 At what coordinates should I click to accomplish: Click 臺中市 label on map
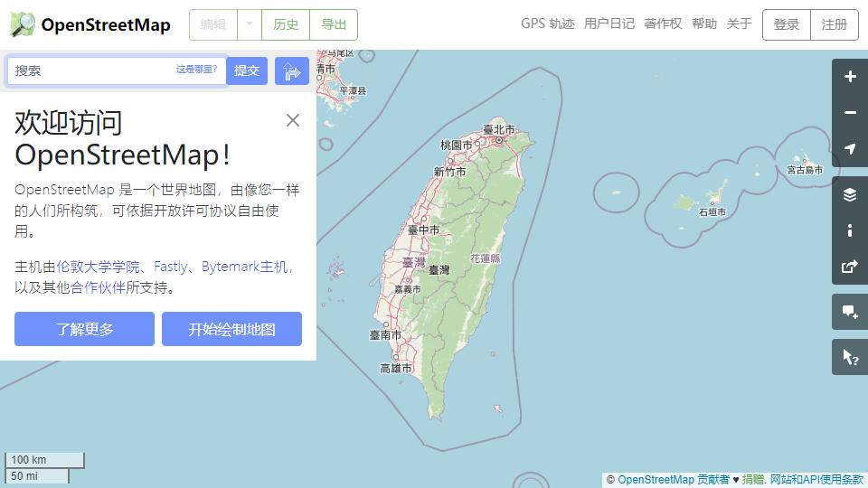pos(423,230)
